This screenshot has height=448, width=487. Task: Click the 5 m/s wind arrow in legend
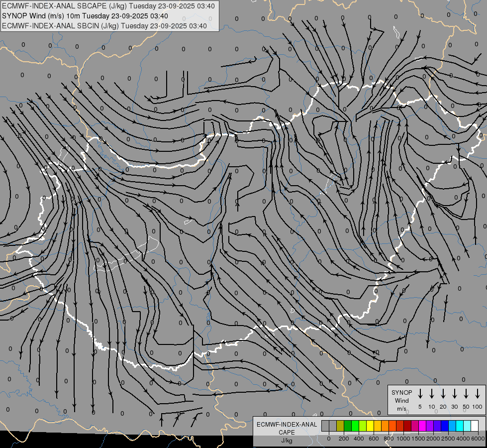[x=420, y=394]
